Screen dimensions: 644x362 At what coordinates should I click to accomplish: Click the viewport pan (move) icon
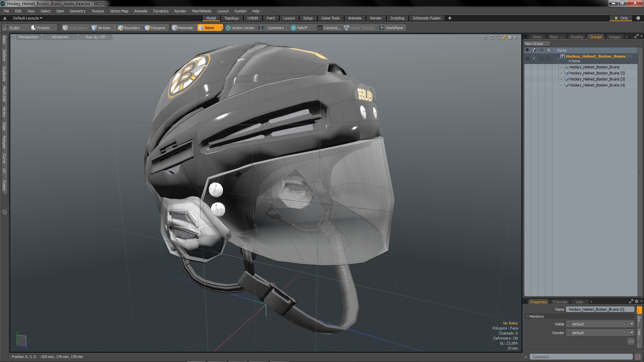point(484,37)
